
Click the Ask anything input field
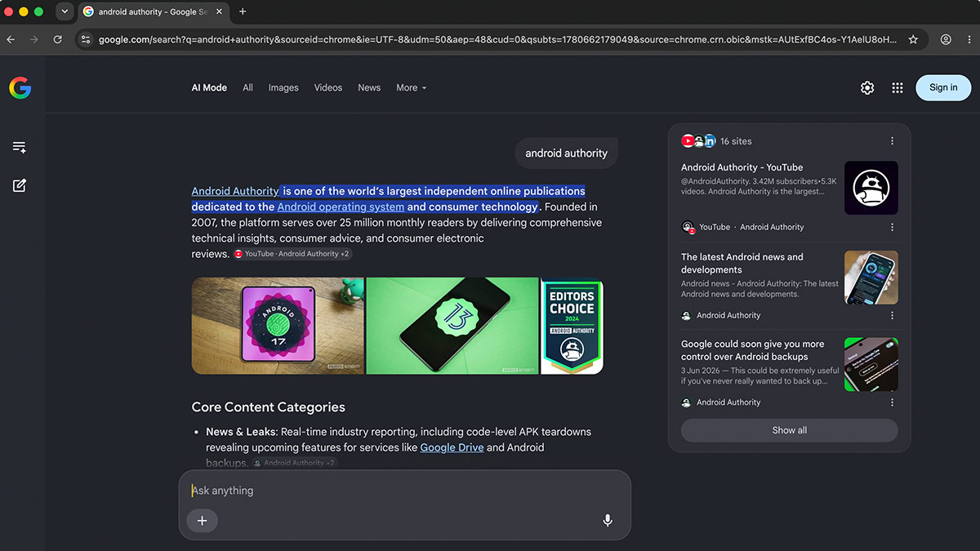pyautogui.click(x=404, y=491)
